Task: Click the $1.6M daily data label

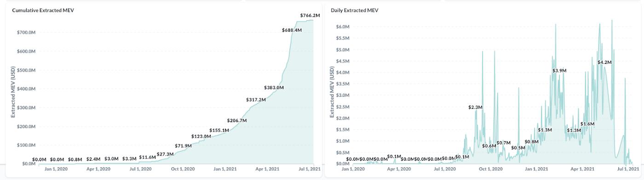Action: pyautogui.click(x=587, y=124)
